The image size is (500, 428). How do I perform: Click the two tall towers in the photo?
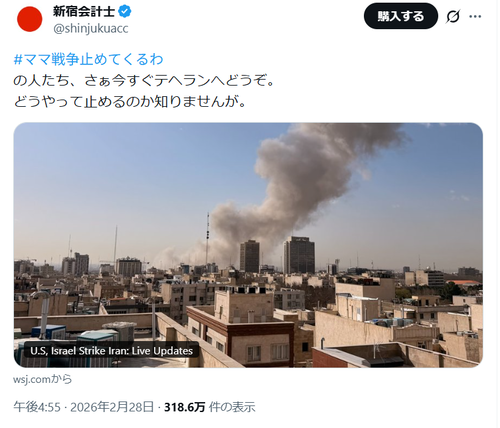277,255
